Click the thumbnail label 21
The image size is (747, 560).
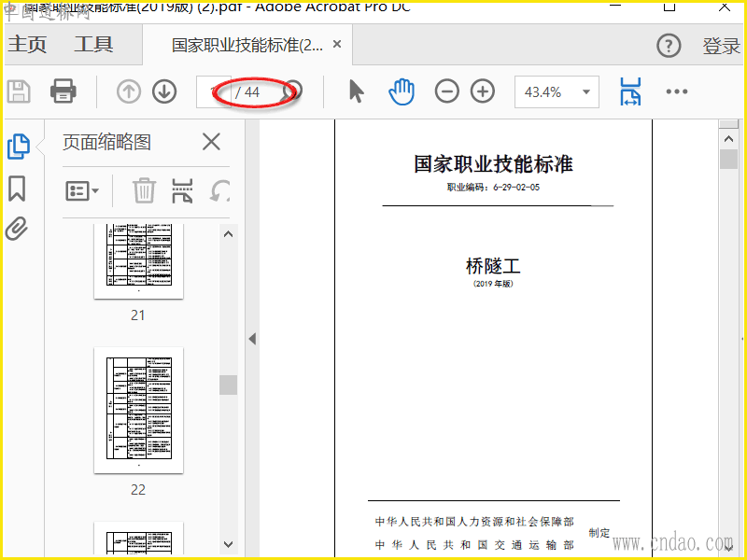(138, 315)
